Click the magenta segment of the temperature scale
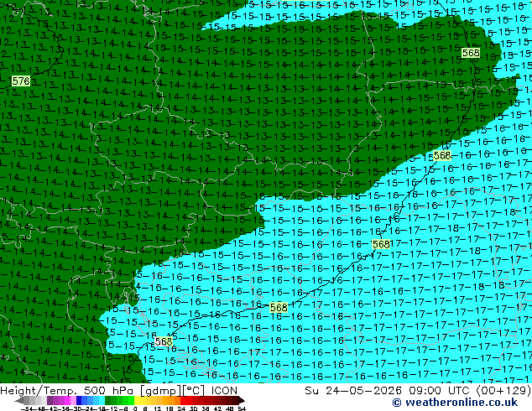The width and height of the screenshot is (532, 411). click(x=67, y=400)
